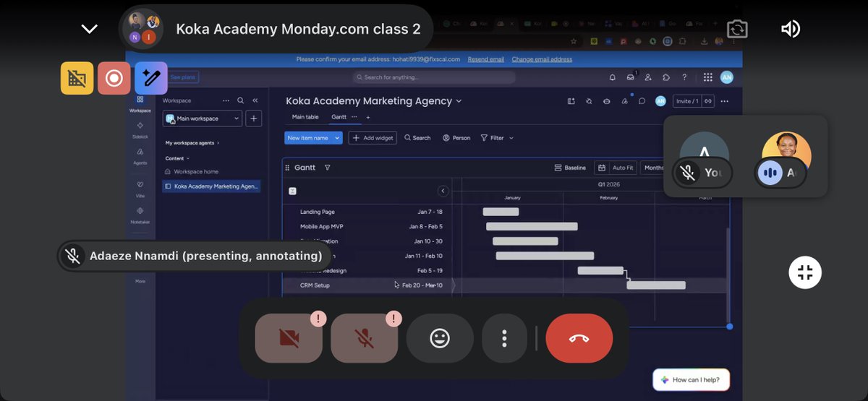
Task: Click the Gantt widget funnel filter icon
Action: click(327, 168)
